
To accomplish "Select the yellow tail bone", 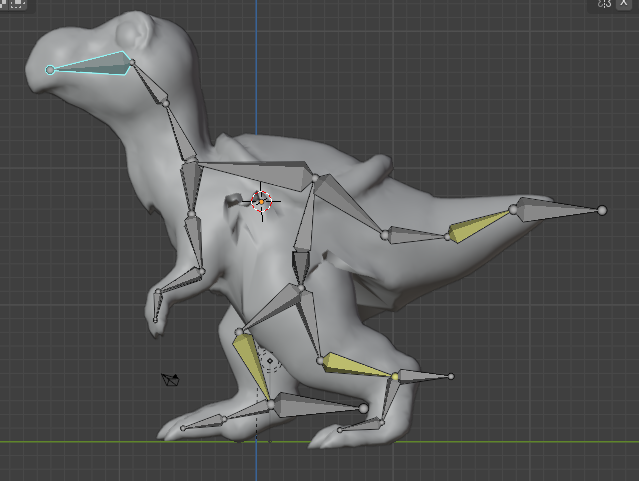I will pos(480,225).
